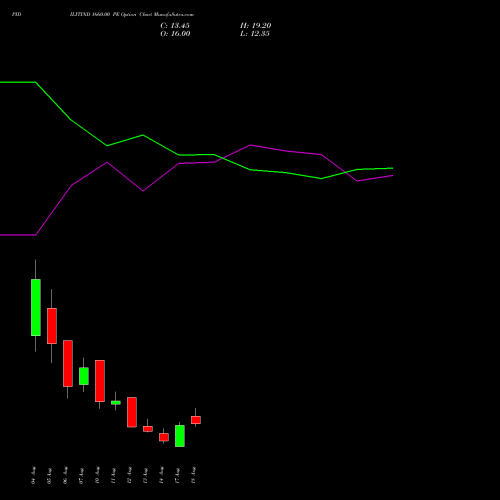Select the 17 Aug date label
Screen dimensions: 500x500
[177, 475]
